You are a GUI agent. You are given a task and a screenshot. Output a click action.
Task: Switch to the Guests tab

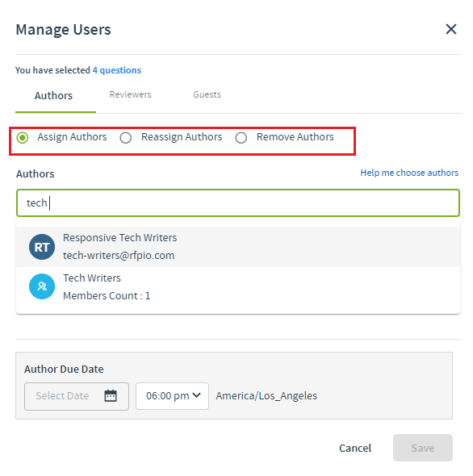pos(207,94)
